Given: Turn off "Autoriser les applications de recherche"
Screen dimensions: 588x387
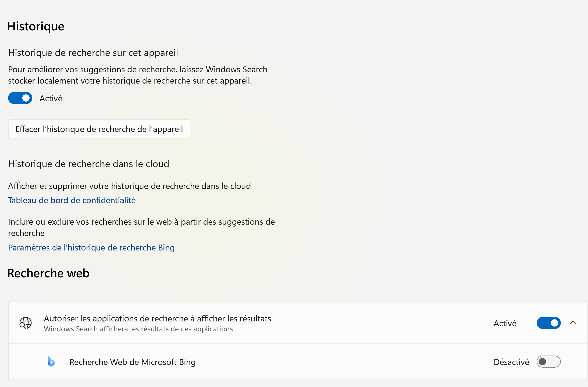Looking at the screenshot, I should (x=548, y=323).
